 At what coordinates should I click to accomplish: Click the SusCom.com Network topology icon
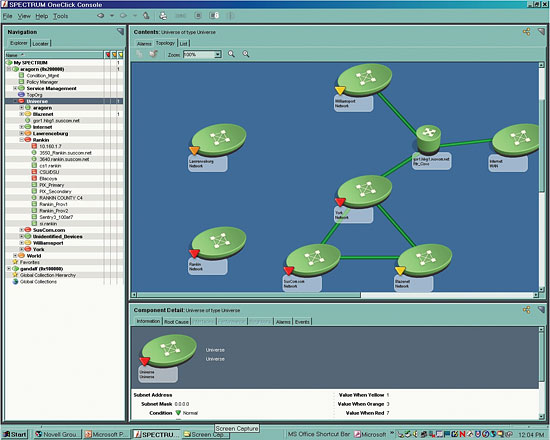(x=313, y=260)
